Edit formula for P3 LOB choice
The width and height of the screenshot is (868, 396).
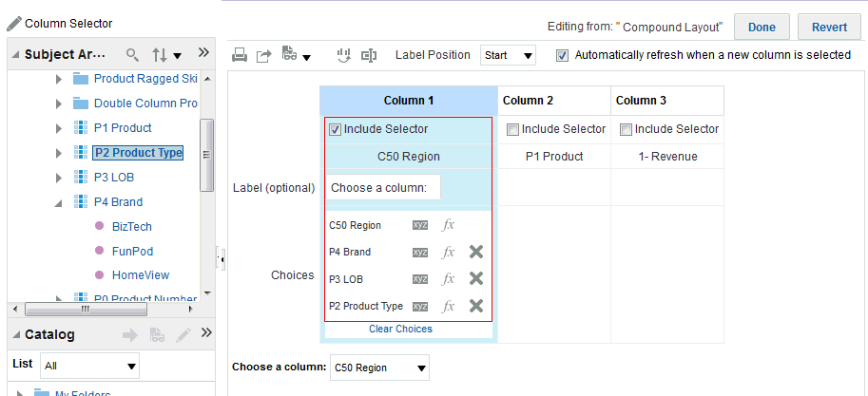coord(449,279)
